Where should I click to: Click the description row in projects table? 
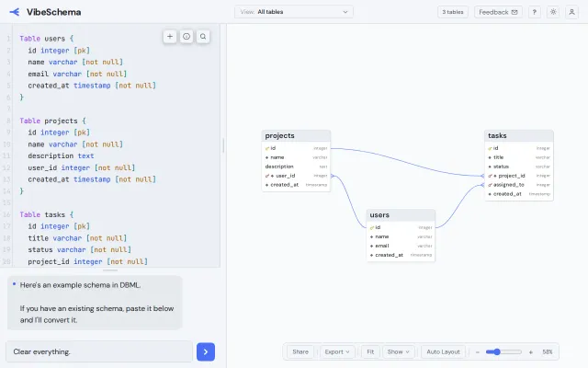tap(296, 167)
